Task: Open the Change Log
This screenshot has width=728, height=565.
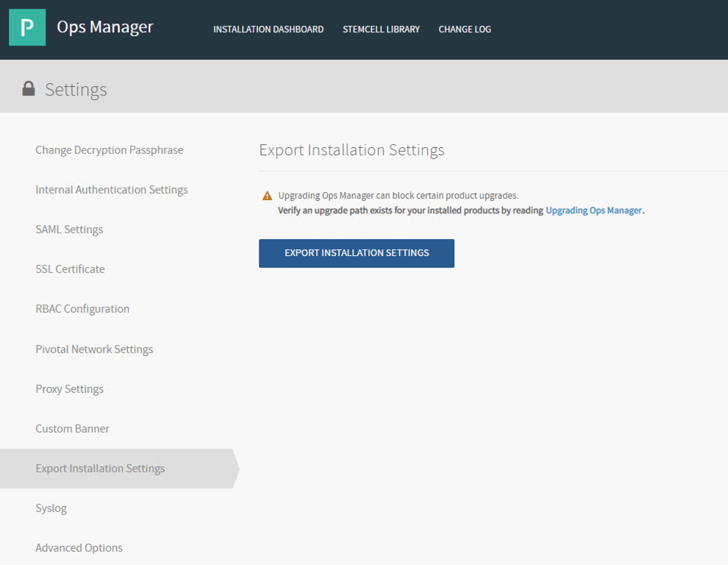Action: click(465, 29)
